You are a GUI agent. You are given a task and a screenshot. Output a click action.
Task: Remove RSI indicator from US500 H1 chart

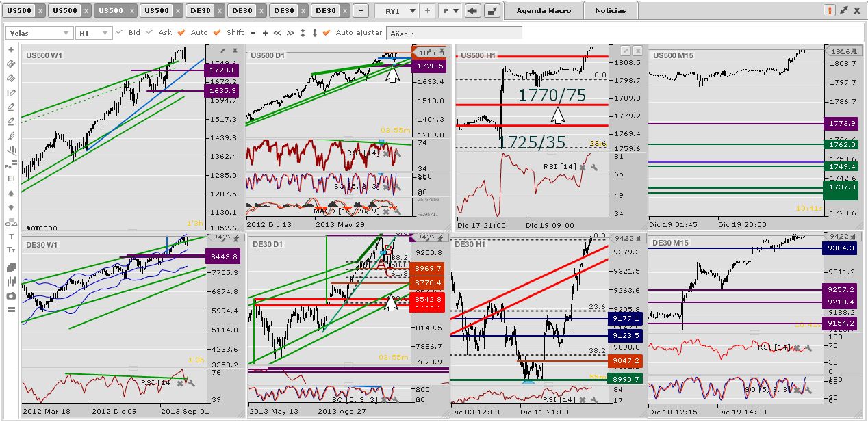pyautogui.click(x=583, y=167)
